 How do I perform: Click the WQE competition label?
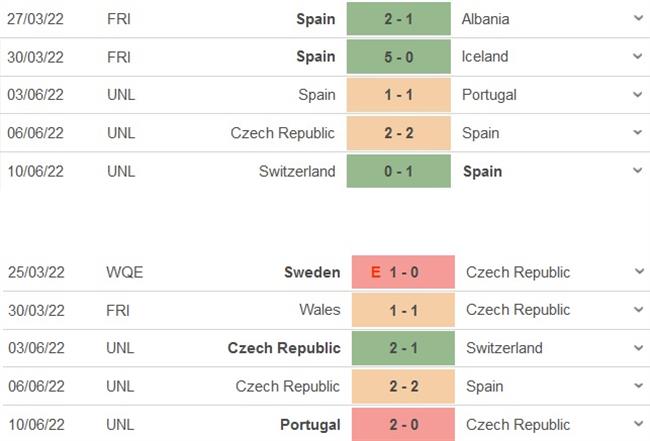click(x=124, y=272)
